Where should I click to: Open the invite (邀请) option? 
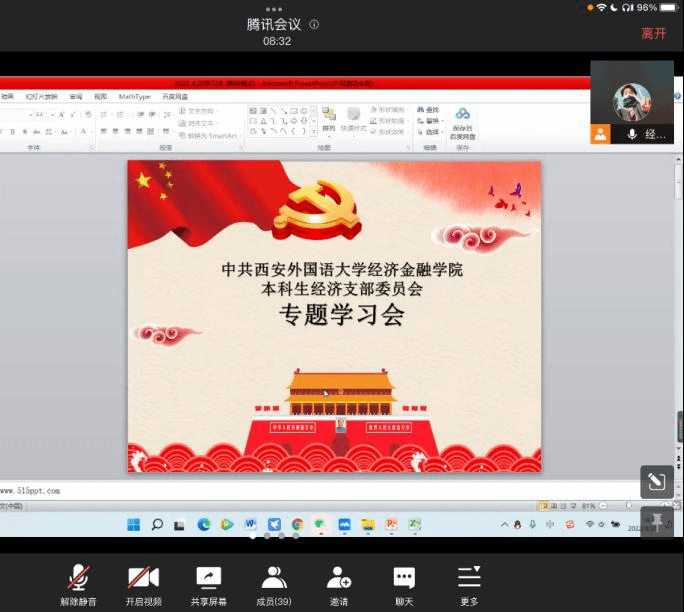pos(339,584)
